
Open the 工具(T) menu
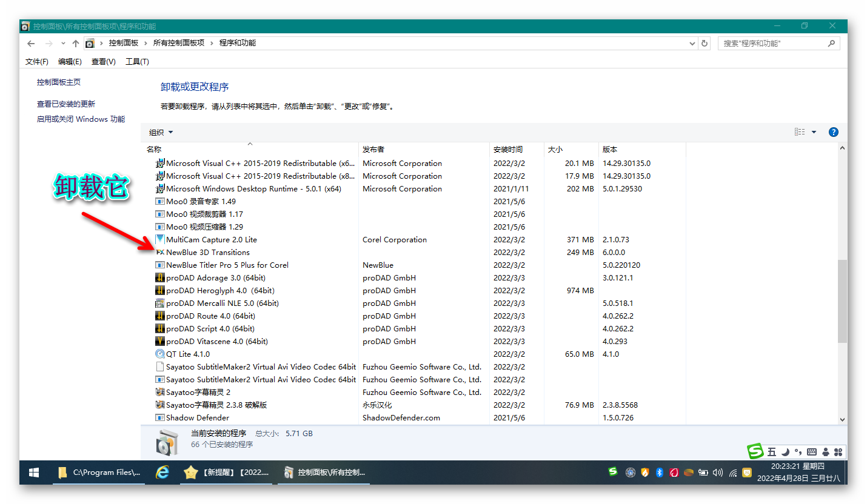(137, 62)
